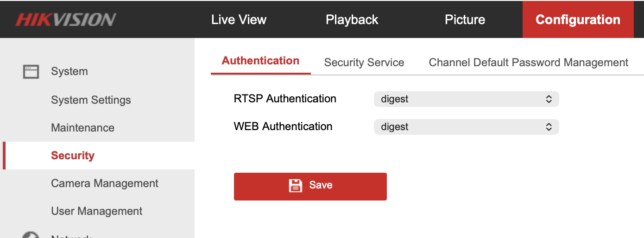The height and width of the screenshot is (238, 644).
Task: Open Channel Default Password Management tab
Action: (x=529, y=63)
